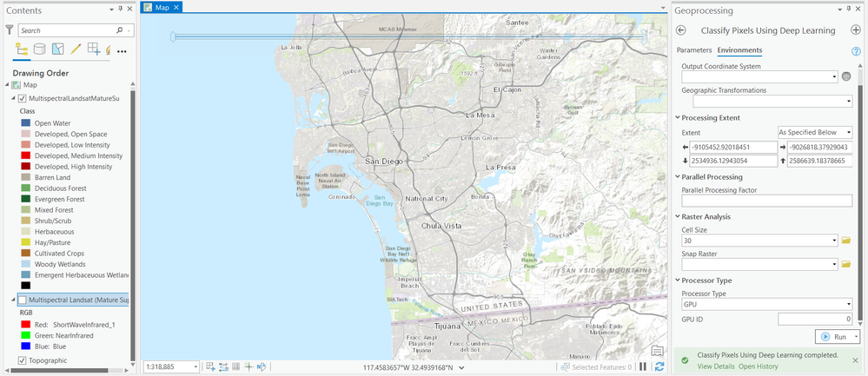Open the Processor Type GPU dropdown
The width and height of the screenshot is (868, 376).
(767, 304)
